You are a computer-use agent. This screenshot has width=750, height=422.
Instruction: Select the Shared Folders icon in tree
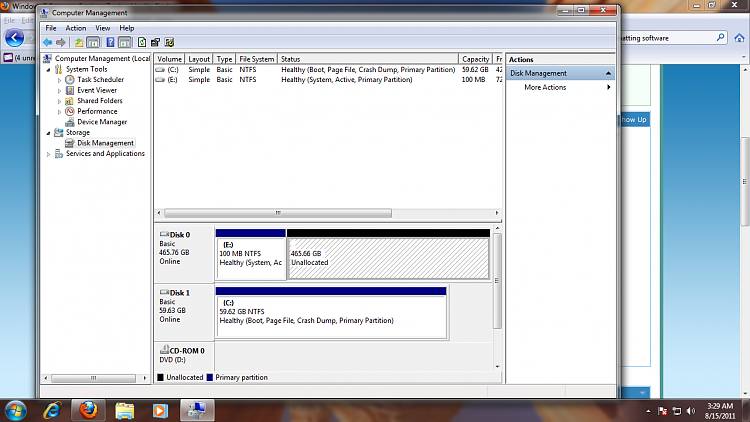[x=70, y=100]
